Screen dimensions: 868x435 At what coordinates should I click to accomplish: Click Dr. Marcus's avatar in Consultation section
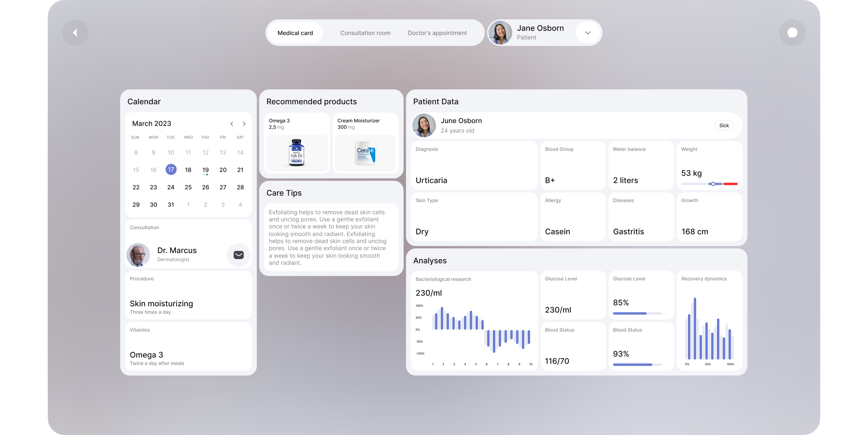[138, 255]
